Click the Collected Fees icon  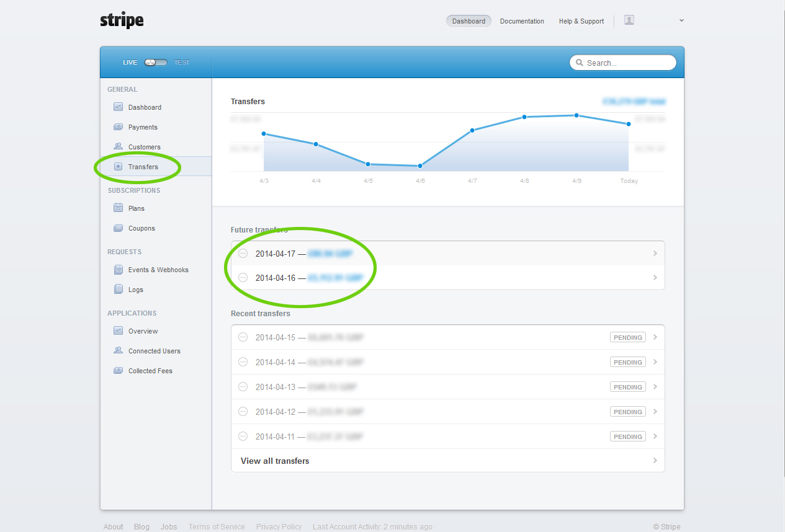tap(118, 370)
